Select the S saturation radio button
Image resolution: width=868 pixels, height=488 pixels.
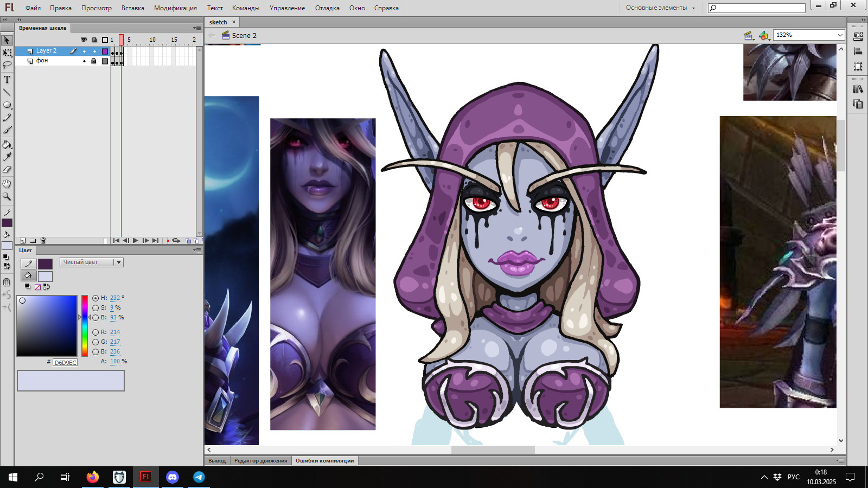point(95,308)
